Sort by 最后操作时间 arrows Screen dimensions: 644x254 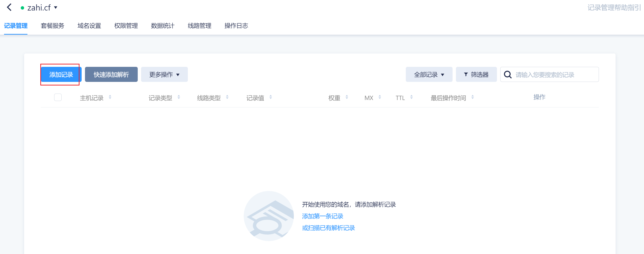click(x=473, y=97)
